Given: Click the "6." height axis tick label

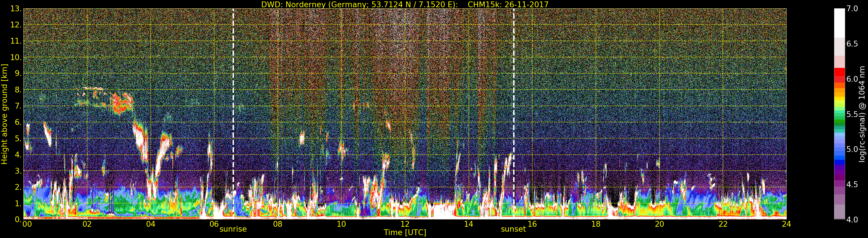Looking at the screenshot, I should 18,122.
